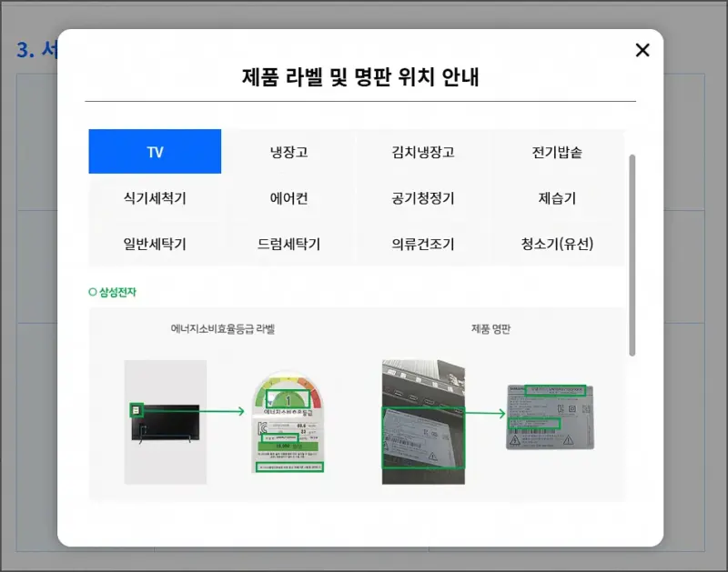This screenshot has width=728, height=572.
Task: Select the 의류건조기 tab
Action: [x=423, y=244]
